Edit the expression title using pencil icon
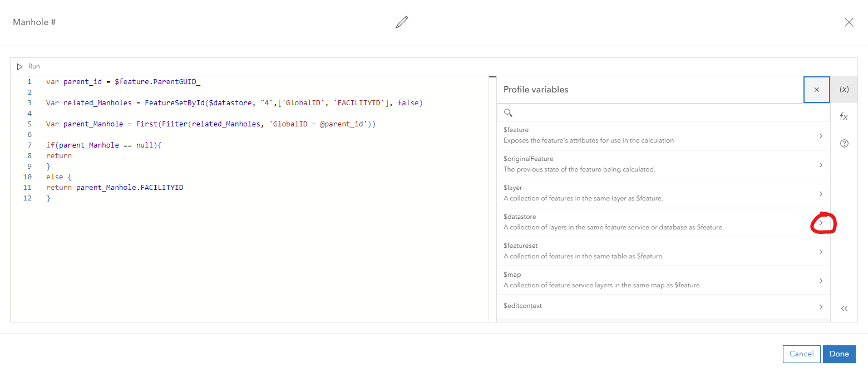The height and width of the screenshot is (372, 868). pos(402,22)
